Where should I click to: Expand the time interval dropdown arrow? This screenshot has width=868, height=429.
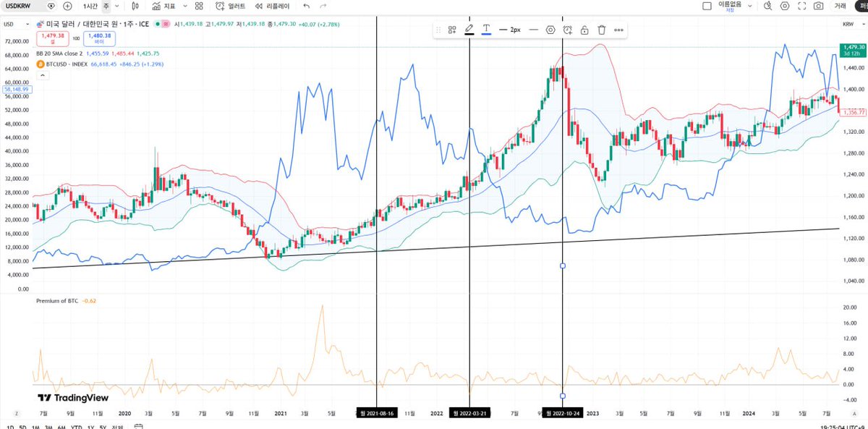[119, 6]
